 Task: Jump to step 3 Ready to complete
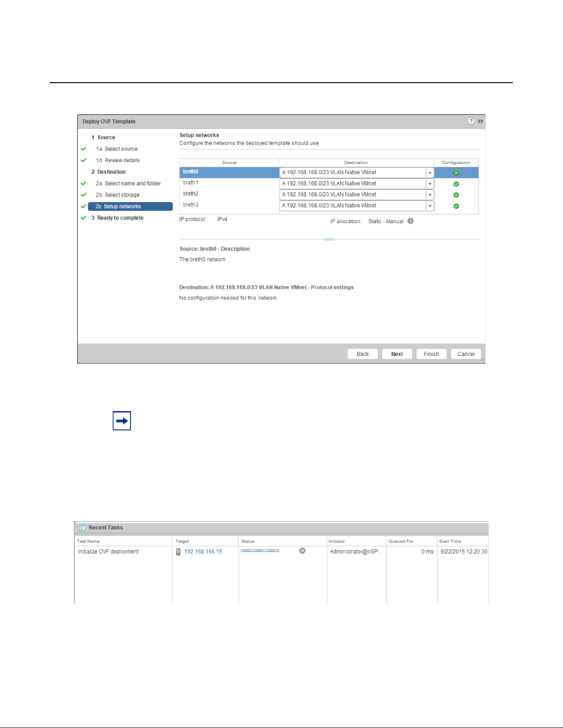click(x=117, y=218)
